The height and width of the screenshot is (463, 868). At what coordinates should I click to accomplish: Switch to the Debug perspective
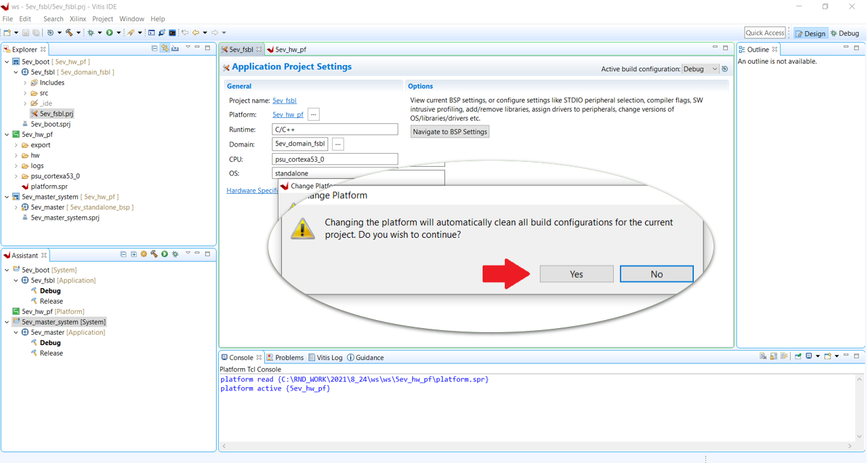pos(845,33)
